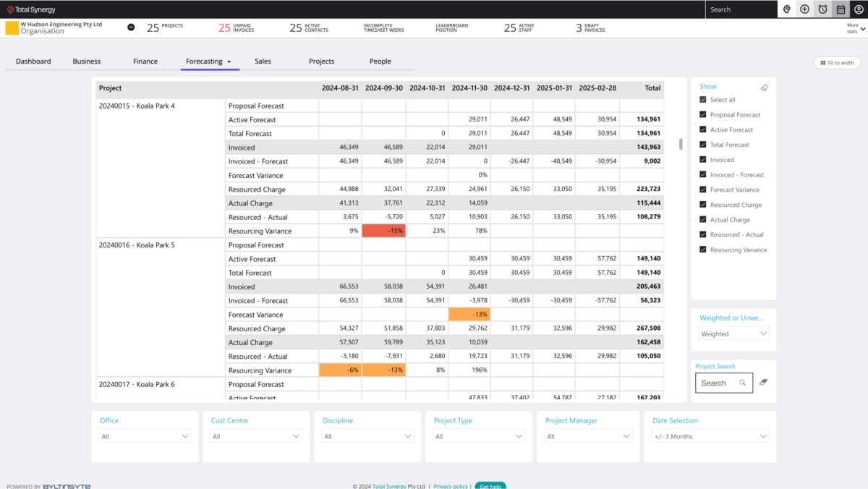Open the Privacy policy link
868x489 pixels.
[x=451, y=486]
